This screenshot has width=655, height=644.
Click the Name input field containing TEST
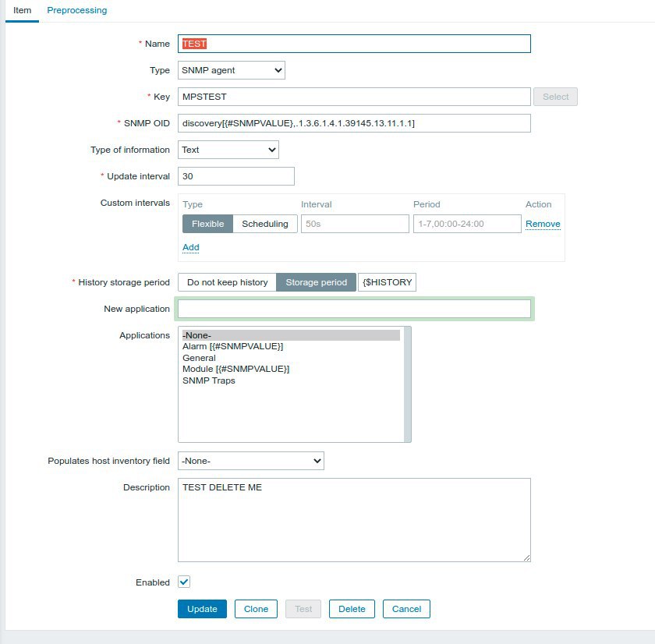tap(354, 44)
